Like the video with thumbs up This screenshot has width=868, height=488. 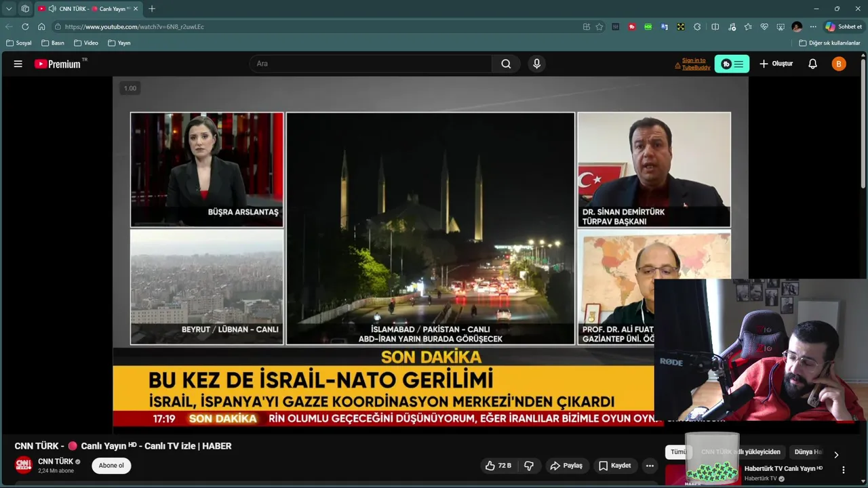click(x=498, y=466)
